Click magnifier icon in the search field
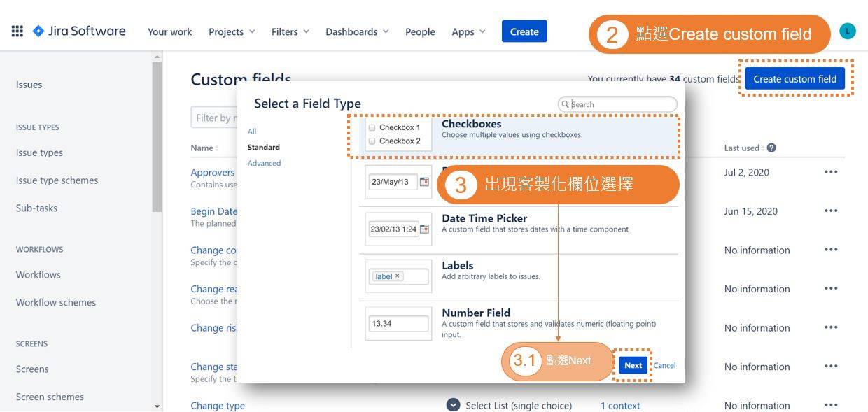This screenshot has width=868, height=412. (566, 104)
